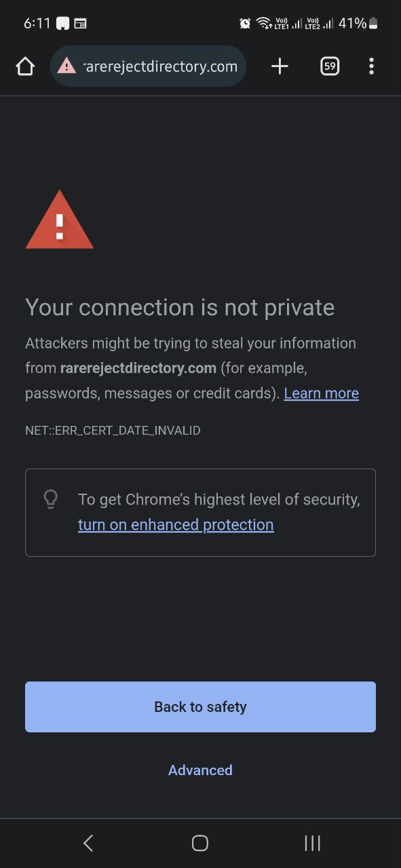Tap the Android home navigation button
The height and width of the screenshot is (868, 401).
point(200,843)
